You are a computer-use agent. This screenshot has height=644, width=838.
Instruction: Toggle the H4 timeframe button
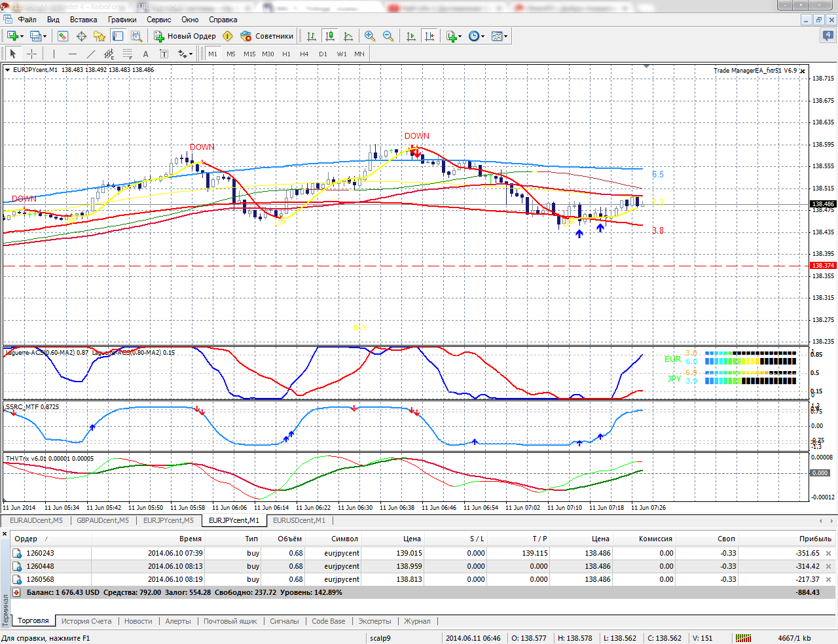(x=304, y=54)
